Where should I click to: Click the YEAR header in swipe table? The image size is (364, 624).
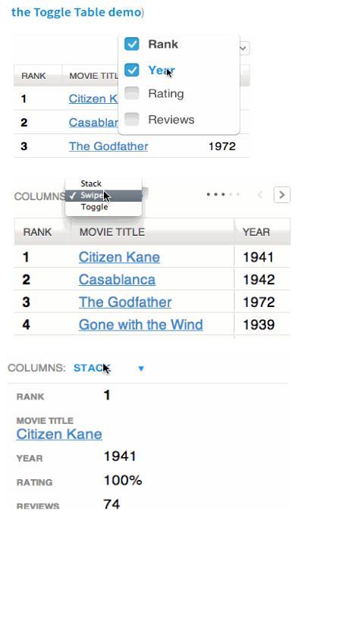click(x=256, y=232)
